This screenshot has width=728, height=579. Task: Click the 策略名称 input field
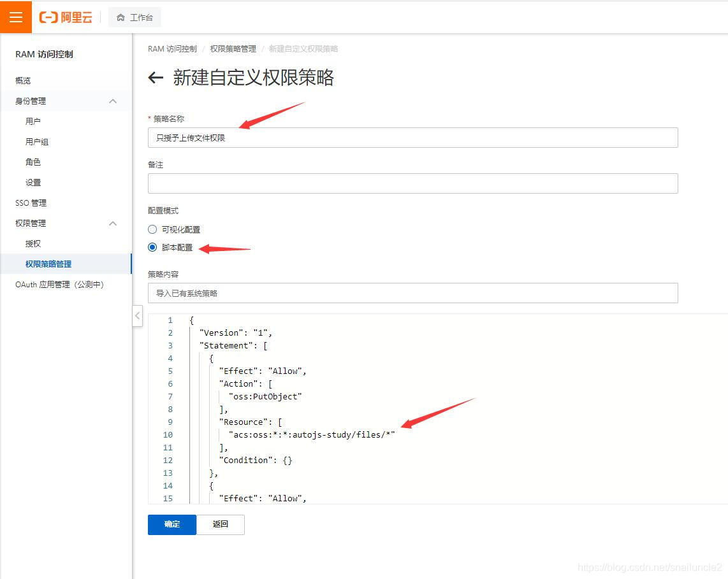pos(412,138)
